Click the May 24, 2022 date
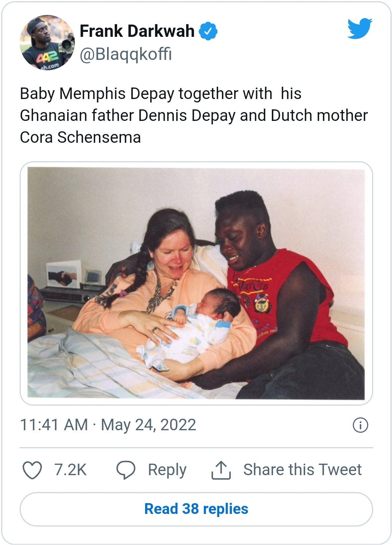Image resolution: width=392 pixels, height=545 pixels. [149, 425]
